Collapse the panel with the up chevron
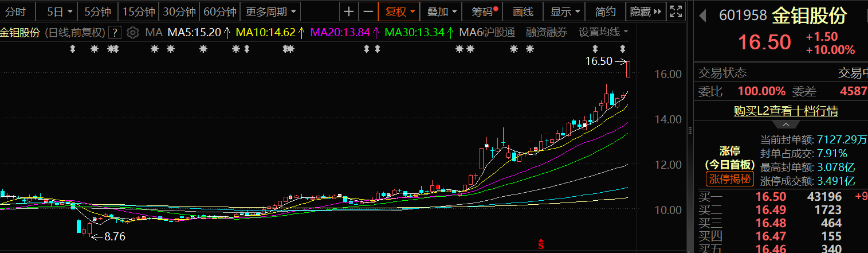The width and height of the screenshot is (868, 253). [x=785, y=124]
